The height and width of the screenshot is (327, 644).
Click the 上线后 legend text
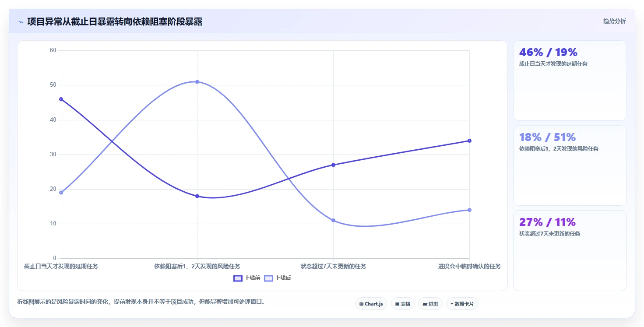tap(283, 278)
